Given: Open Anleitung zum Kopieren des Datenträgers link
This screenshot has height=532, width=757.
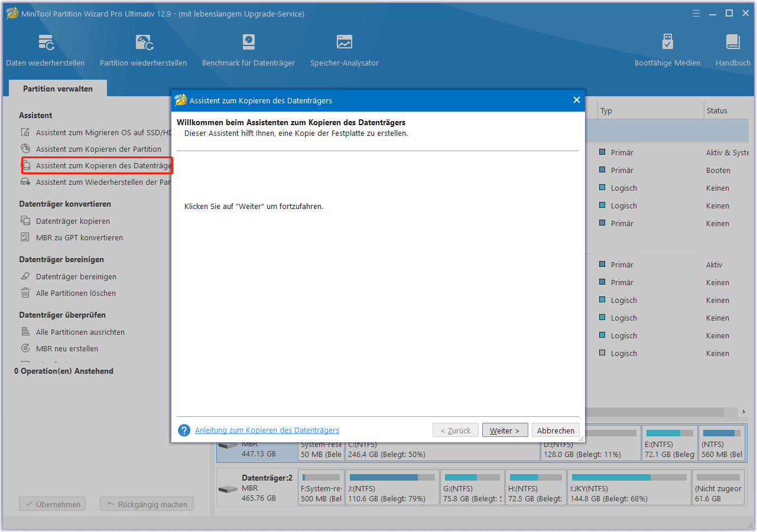Looking at the screenshot, I should (x=267, y=430).
